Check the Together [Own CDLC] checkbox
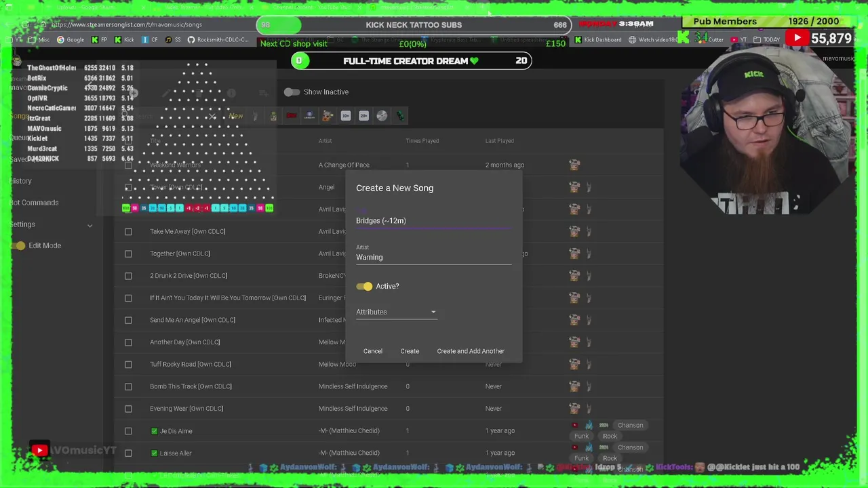Viewport: 868px width, 488px height. tap(128, 253)
